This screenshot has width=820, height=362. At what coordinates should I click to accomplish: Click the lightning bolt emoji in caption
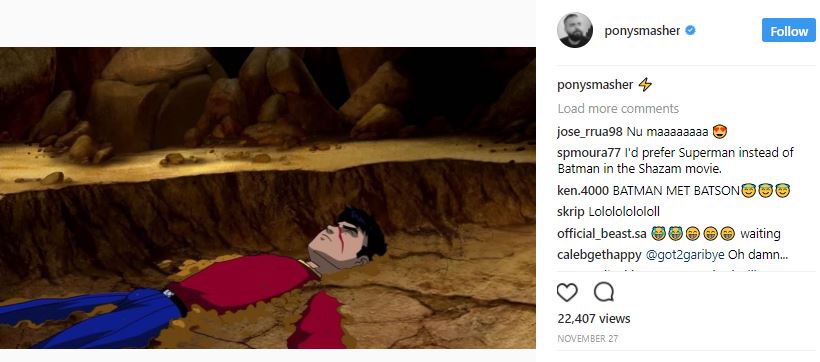[x=645, y=85]
